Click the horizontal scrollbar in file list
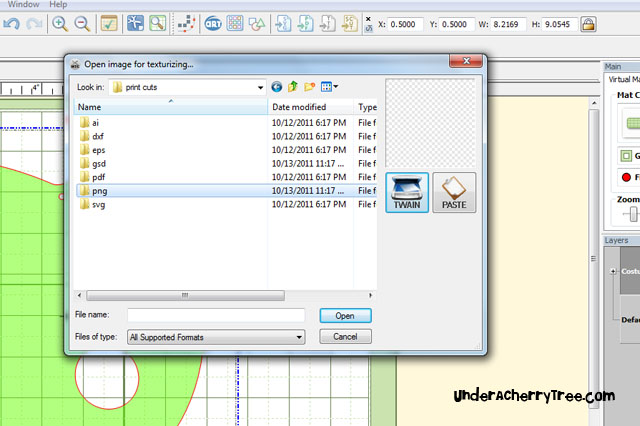The width and height of the screenshot is (640, 426). coord(185,295)
